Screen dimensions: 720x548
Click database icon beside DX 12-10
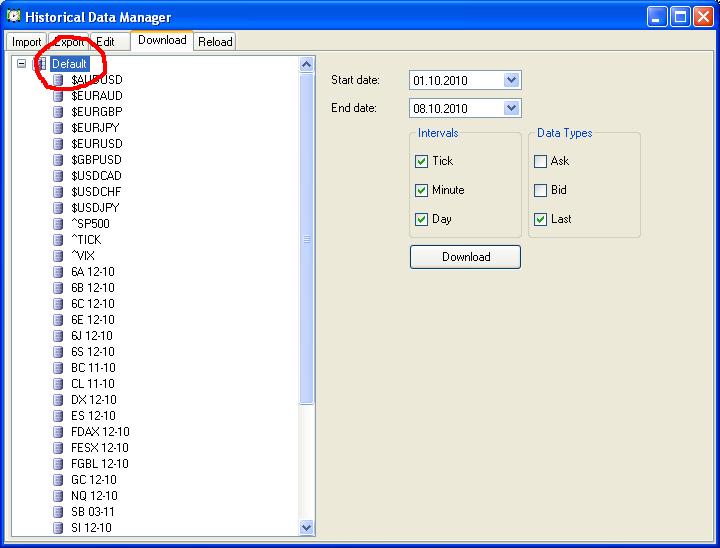(58, 400)
